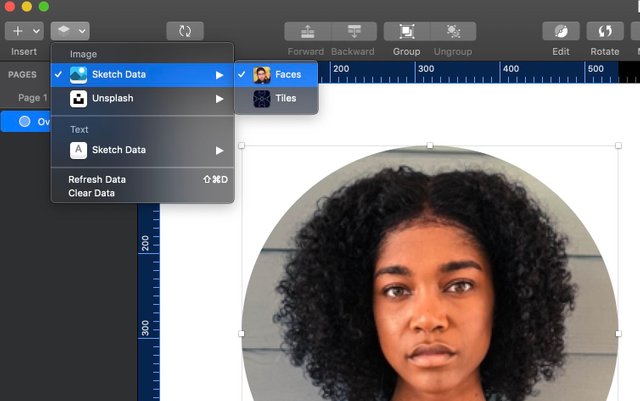The height and width of the screenshot is (401, 640).
Task: Click the Group icon
Action: (407, 31)
